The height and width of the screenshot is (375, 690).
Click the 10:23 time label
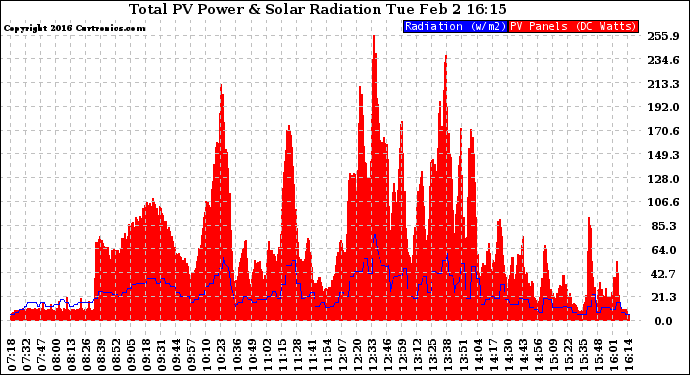tap(222, 355)
